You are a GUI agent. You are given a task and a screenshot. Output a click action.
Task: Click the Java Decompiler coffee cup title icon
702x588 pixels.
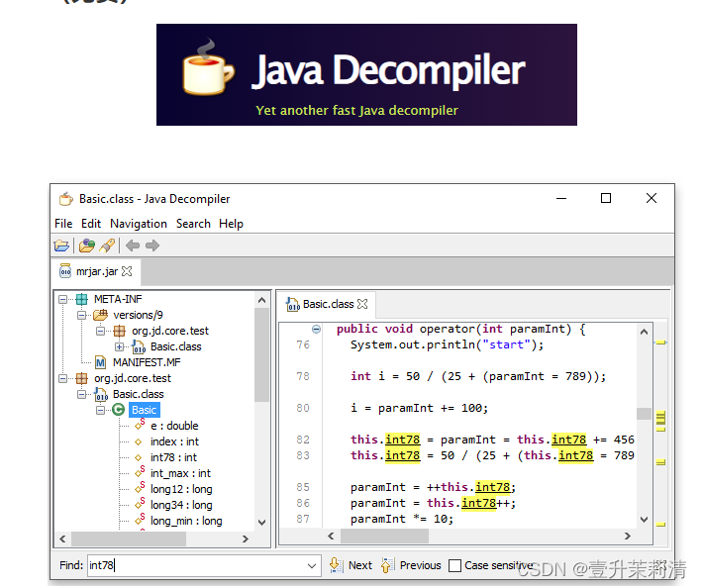(66, 199)
